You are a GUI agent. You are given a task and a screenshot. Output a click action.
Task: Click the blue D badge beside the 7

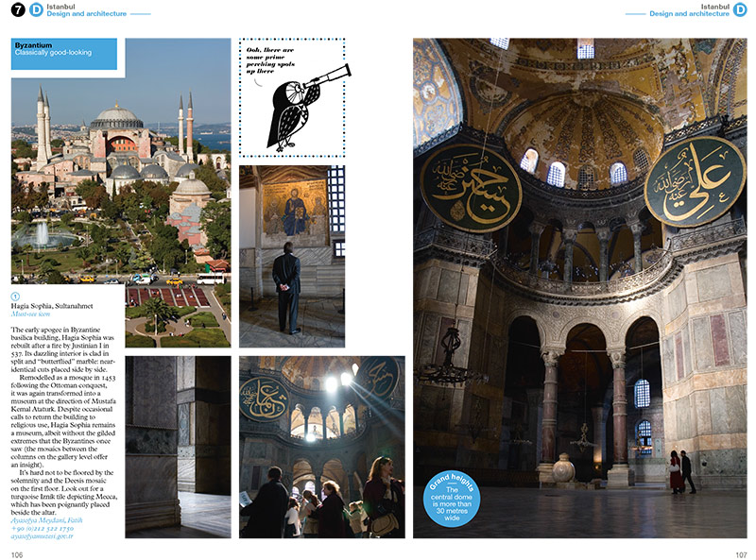click(36, 9)
